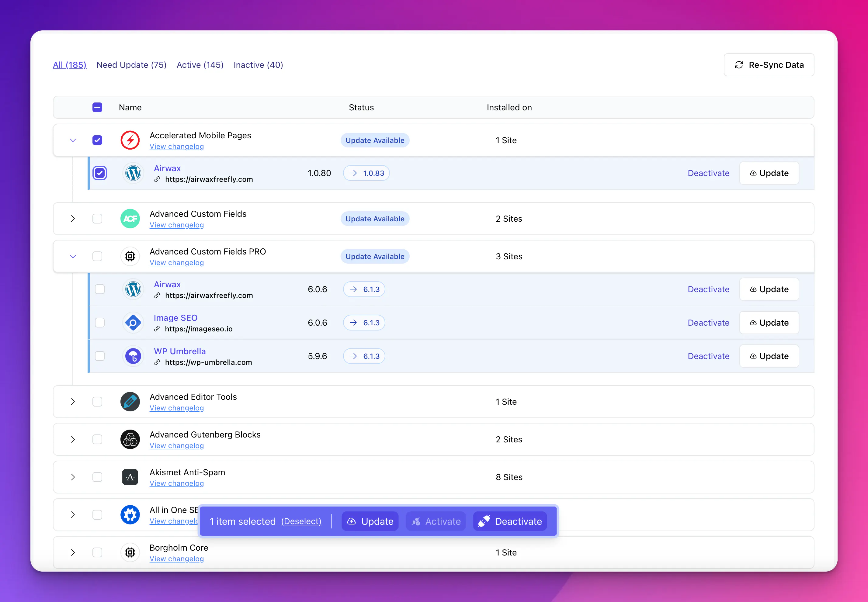This screenshot has height=602, width=868.
Task: Click the arrow icon in the 1.0.83 version badge
Action: click(353, 173)
